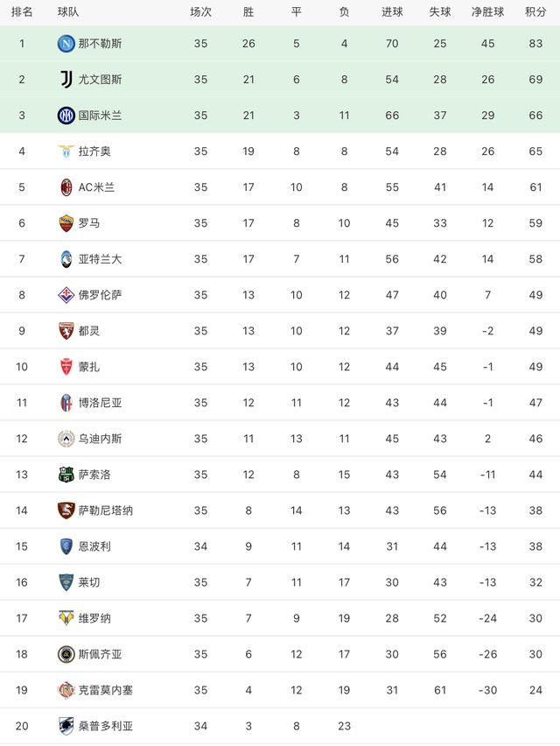Click the Verona (维罗纳) club icon
The image size is (560, 746).
click(x=66, y=618)
